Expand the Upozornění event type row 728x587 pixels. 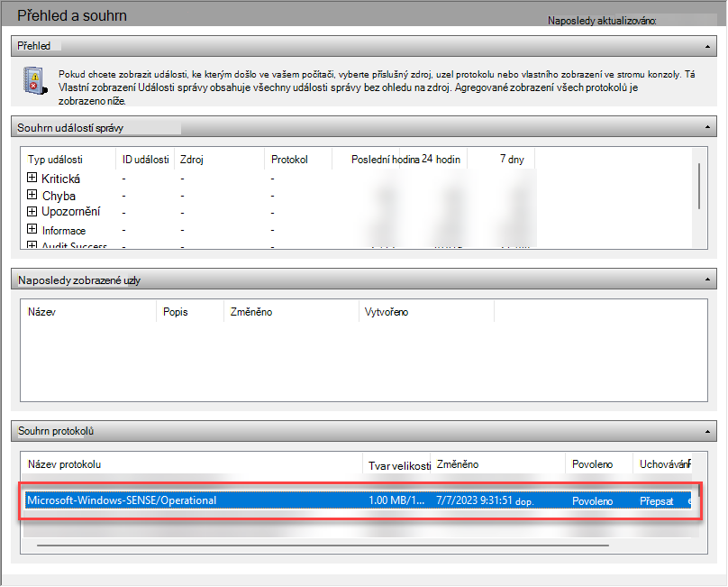32,212
